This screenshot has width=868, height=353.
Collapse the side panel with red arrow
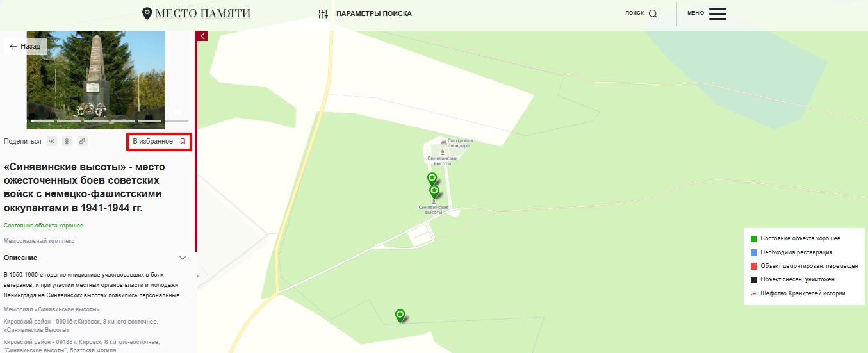coord(202,36)
